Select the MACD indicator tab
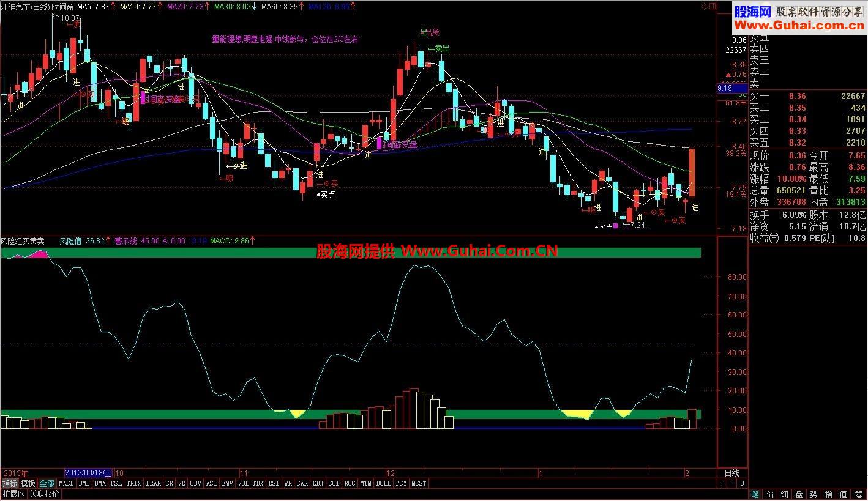This screenshot has width=868, height=501. pos(66,483)
